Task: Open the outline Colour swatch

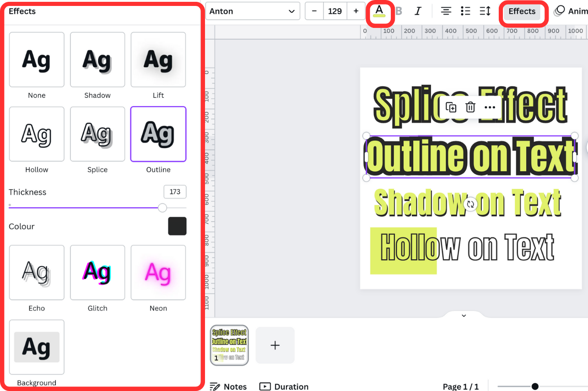Action: click(177, 226)
